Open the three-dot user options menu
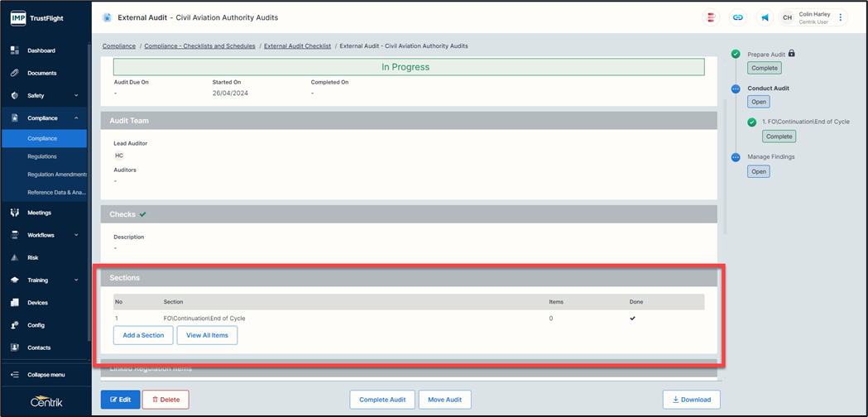This screenshot has width=868, height=417. [841, 17]
